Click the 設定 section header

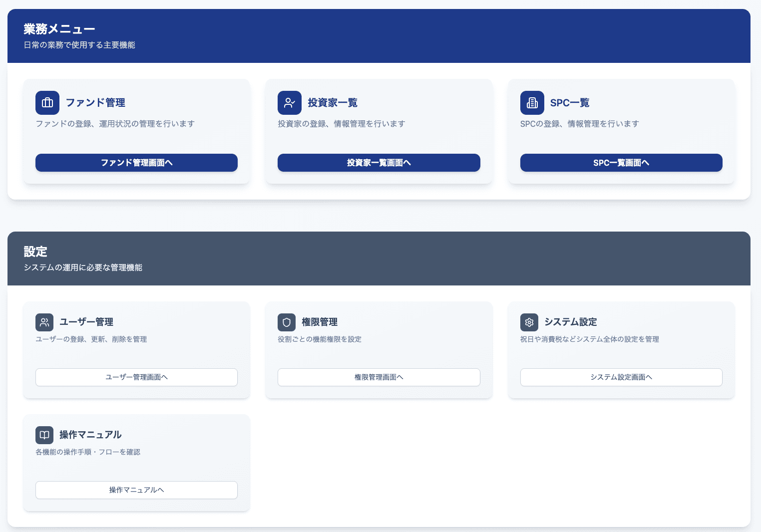[x=35, y=252]
